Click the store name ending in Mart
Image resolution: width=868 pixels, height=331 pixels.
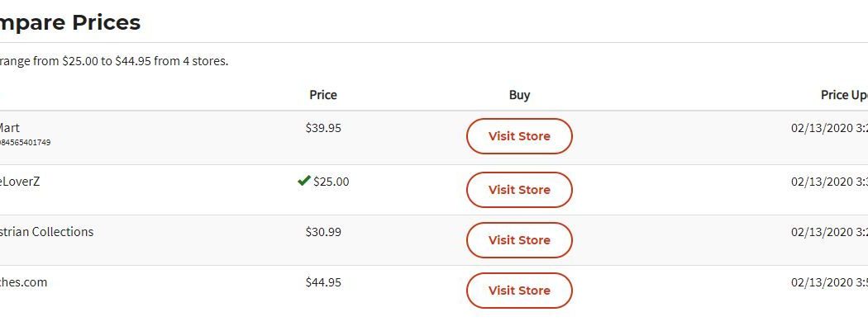coord(9,128)
